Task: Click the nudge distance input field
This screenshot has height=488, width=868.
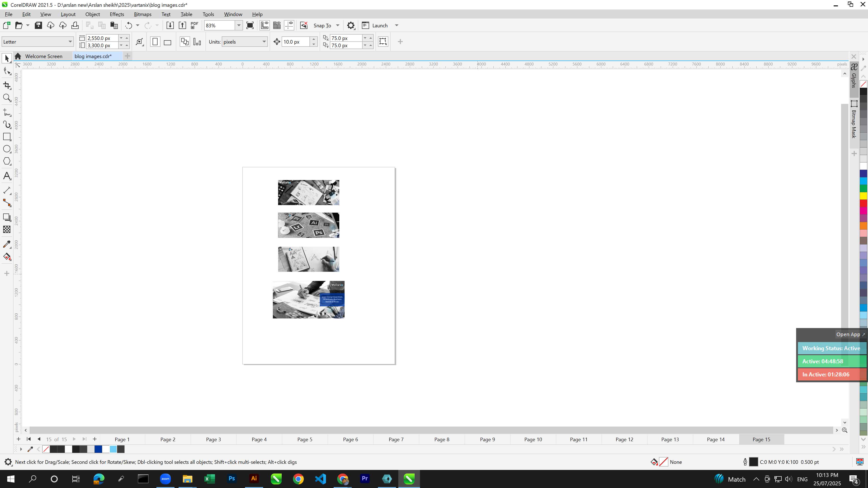Action: coord(295,42)
